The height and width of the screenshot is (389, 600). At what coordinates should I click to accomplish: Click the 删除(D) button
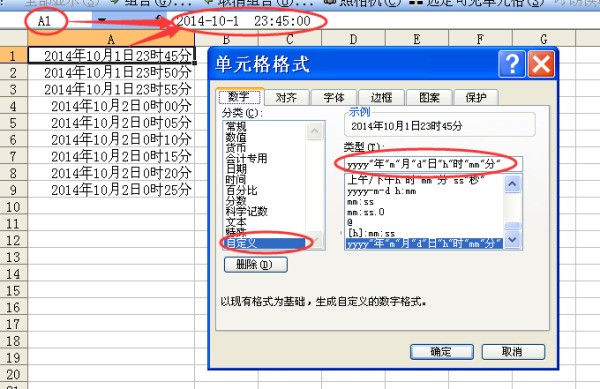(x=256, y=265)
